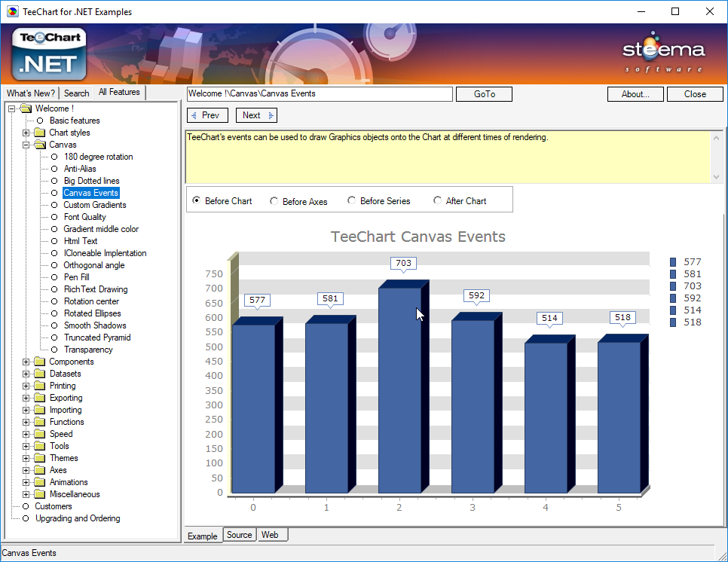Open the Smooth Shadows example
The width and height of the screenshot is (728, 562).
pyautogui.click(x=95, y=325)
